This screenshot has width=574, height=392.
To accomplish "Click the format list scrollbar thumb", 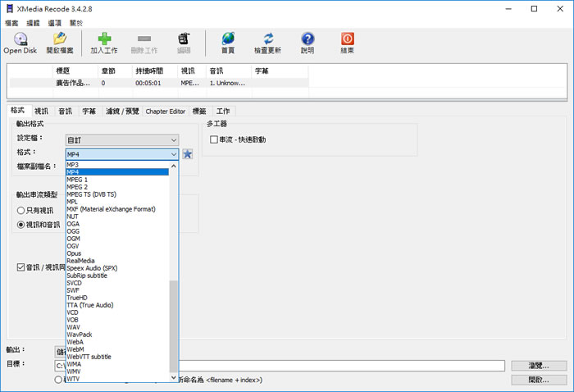I will (x=174, y=326).
